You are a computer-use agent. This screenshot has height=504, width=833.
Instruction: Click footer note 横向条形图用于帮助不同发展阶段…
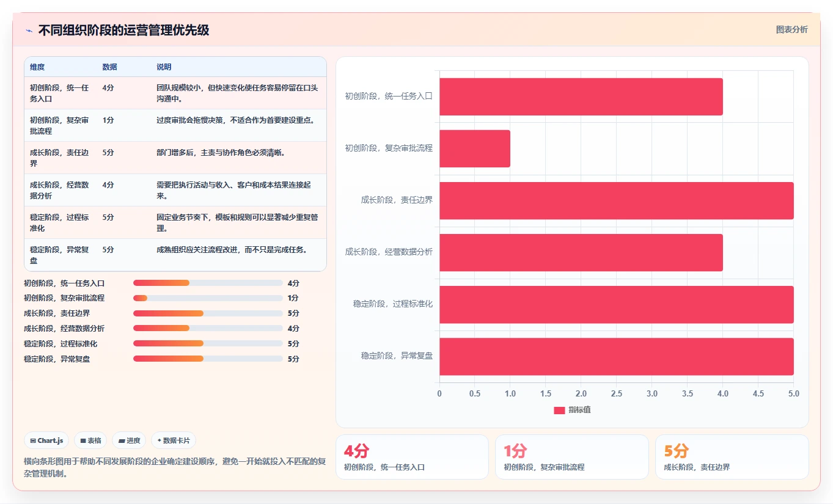click(175, 467)
